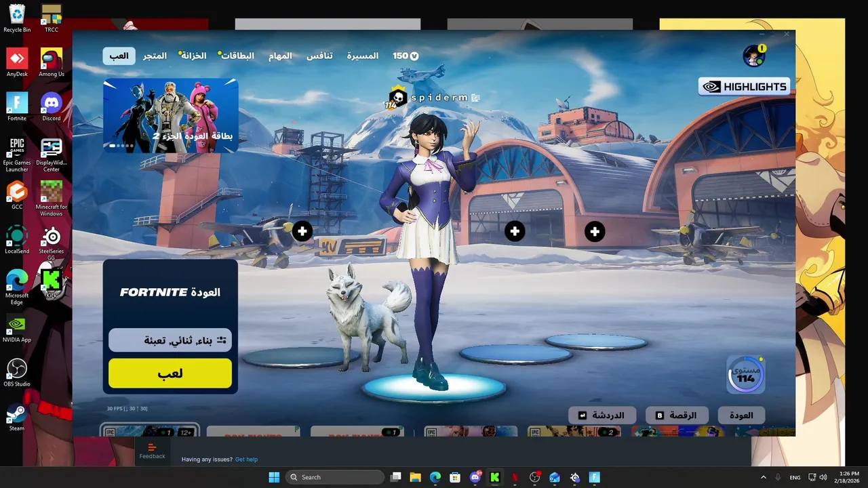
Task: Click the taskbar Search box
Action: pyautogui.click(x=335, y=477)
